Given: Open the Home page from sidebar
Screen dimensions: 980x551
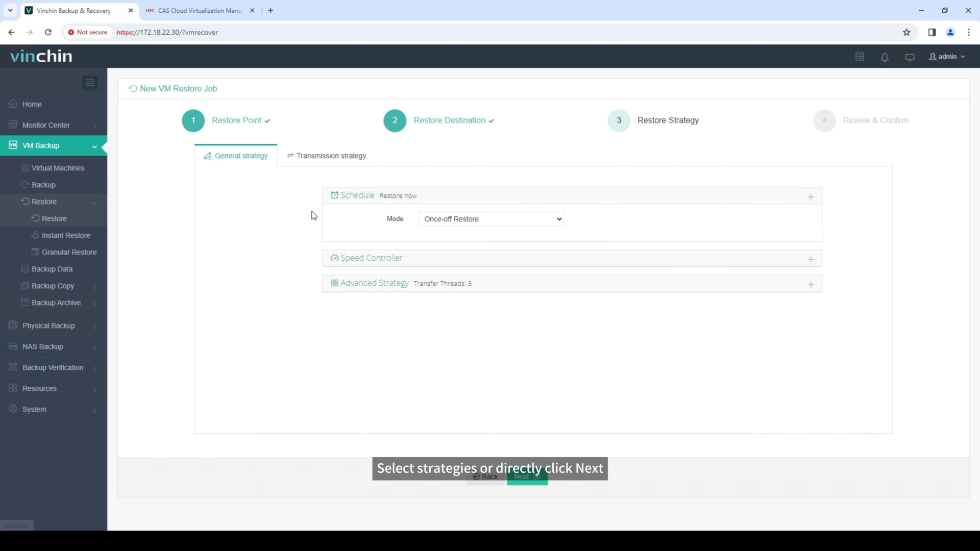Looking at the screenshot, I should (32, 104).
